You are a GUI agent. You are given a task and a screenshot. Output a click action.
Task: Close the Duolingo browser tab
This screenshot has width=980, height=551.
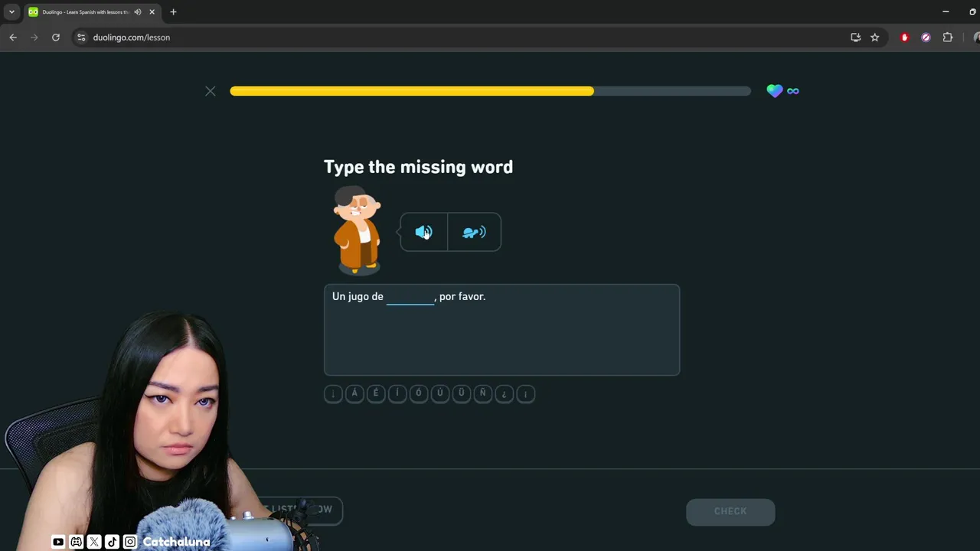tap(152, 12)
